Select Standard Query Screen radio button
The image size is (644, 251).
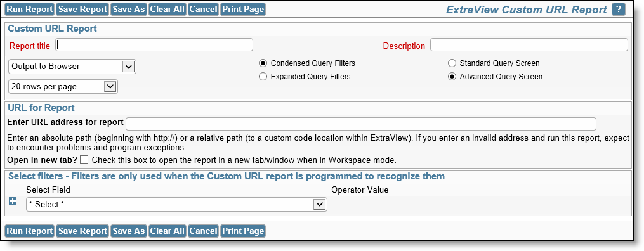pos(452,63)
